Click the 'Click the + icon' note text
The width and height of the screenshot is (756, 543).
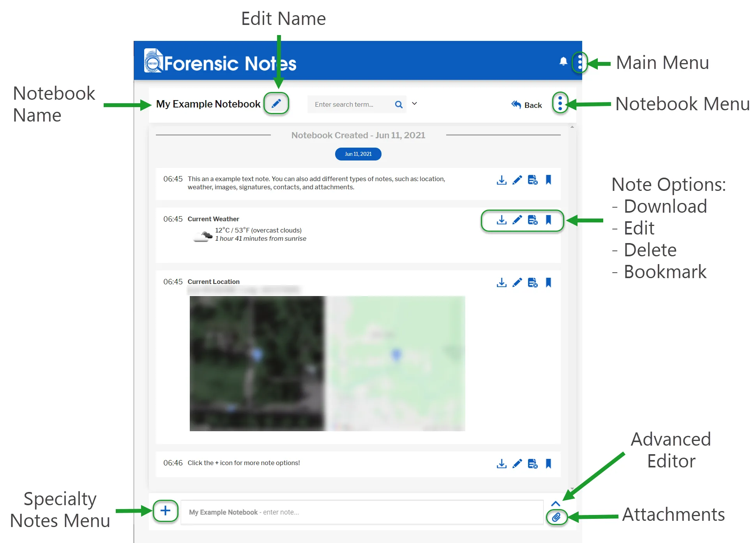[x=244, y=463]
